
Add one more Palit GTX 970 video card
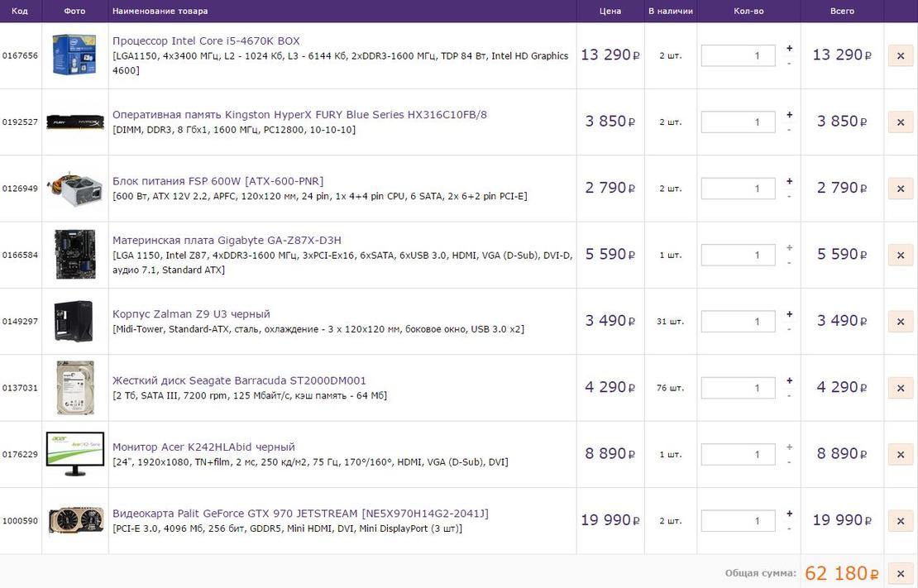coord(789,514)
